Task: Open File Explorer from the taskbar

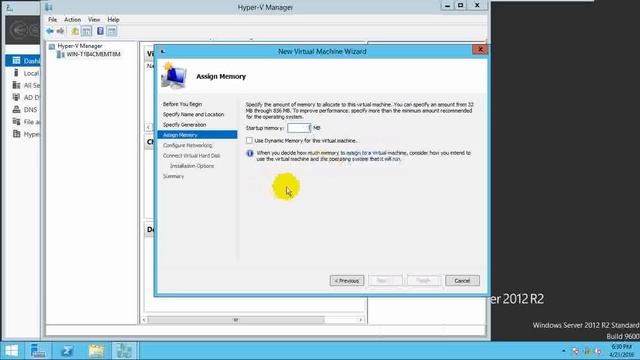Action: tap(96, 351)
